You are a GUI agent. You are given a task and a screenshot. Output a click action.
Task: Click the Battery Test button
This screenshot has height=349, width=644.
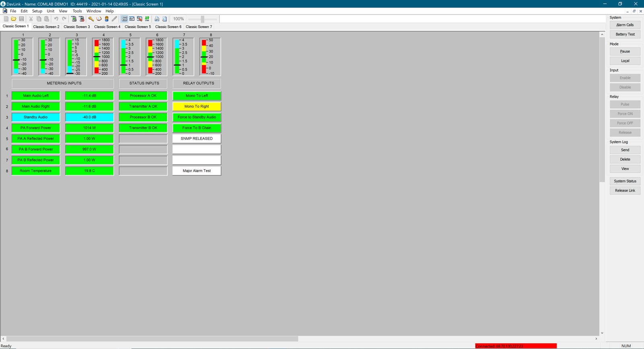tap(625, 34)
